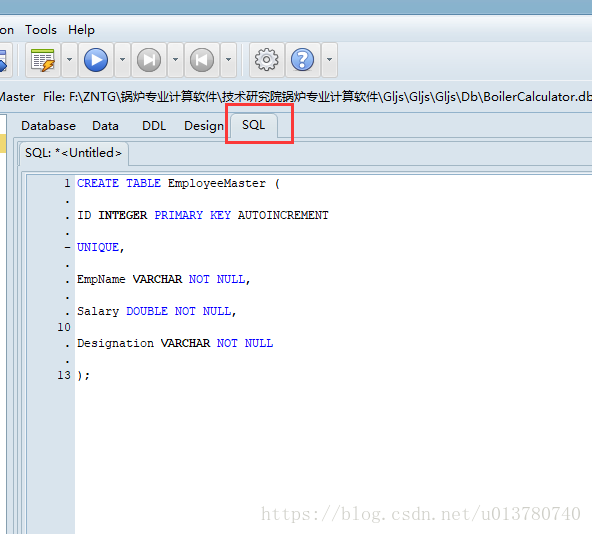Click the grey step-back execution icon

point(202,60)
